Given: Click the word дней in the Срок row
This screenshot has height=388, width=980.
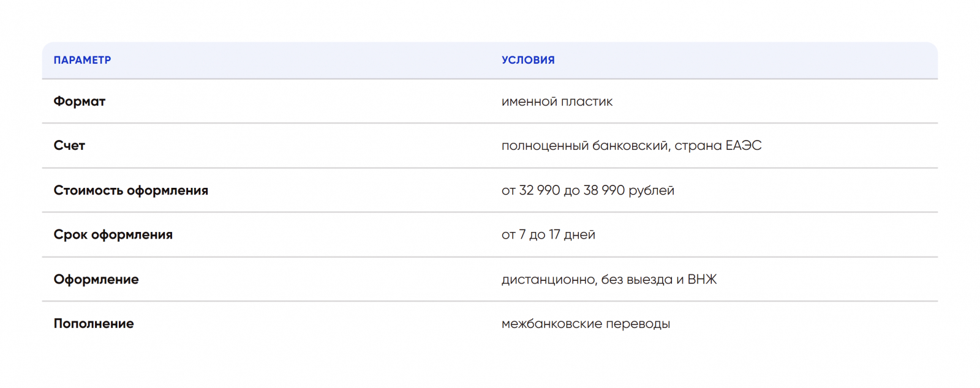Looking at the screenshot, I should [579, 235].
